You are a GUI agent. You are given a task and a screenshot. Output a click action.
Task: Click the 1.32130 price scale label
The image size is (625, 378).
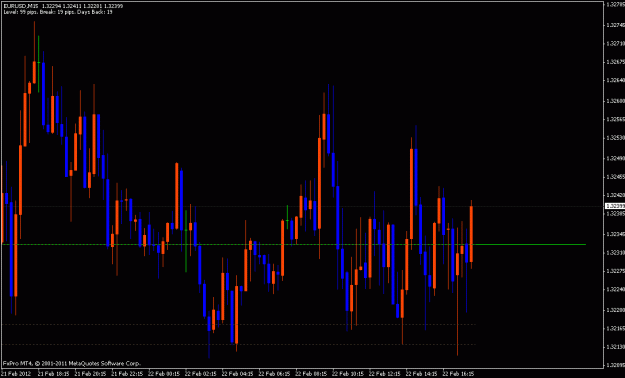(x=615, y=347)
